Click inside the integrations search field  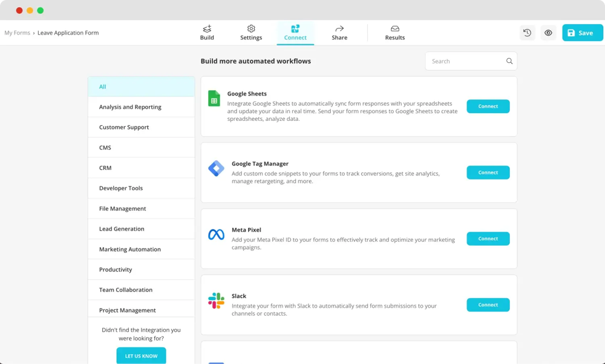pyautogui.click(x=466, y=61)
